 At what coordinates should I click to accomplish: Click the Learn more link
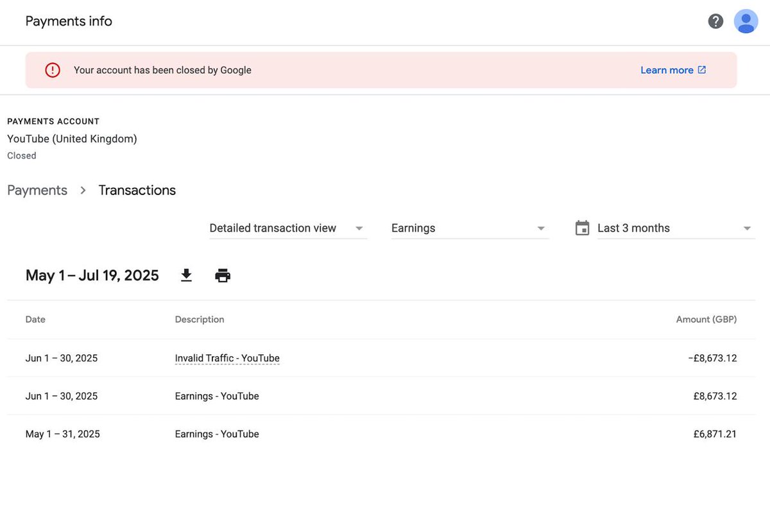pyautogui.click(x=667, y=70)
